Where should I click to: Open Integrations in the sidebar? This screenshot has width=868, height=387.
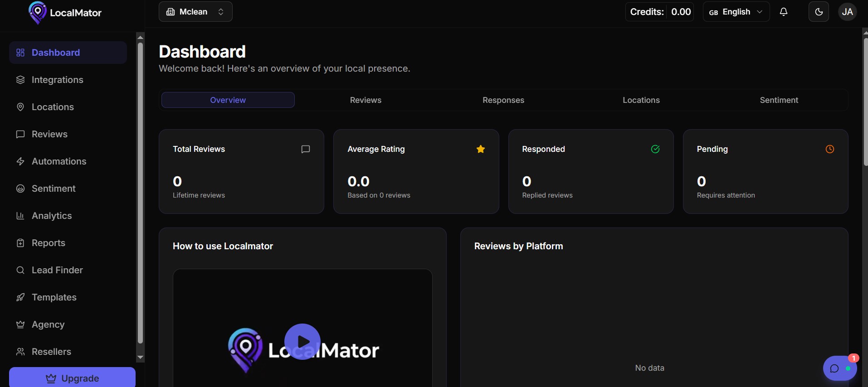coord(68,80)
